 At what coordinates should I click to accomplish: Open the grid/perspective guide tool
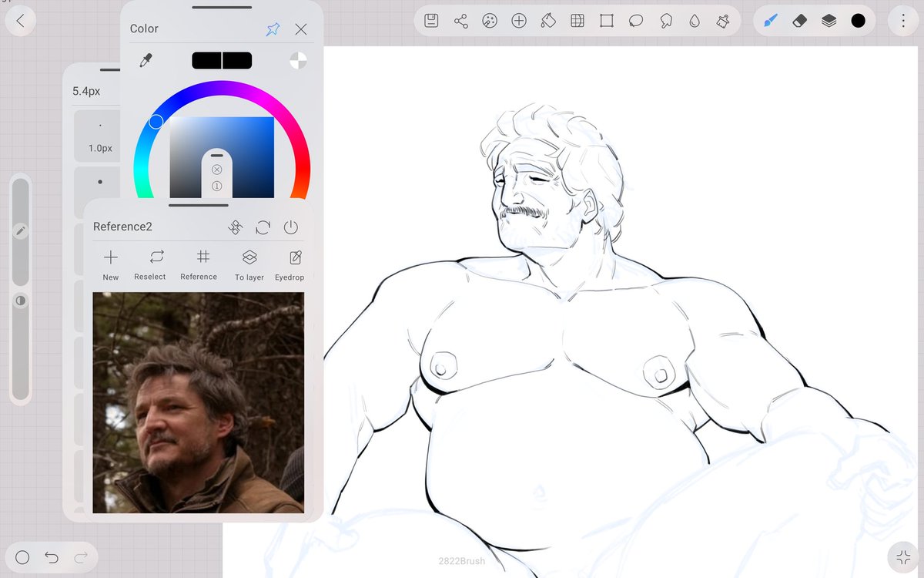pos(577,21)
